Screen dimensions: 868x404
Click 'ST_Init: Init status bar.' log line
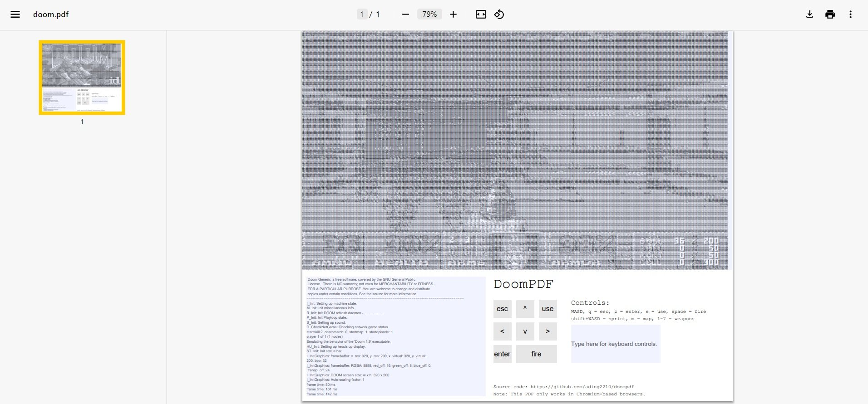pos(325,351)
